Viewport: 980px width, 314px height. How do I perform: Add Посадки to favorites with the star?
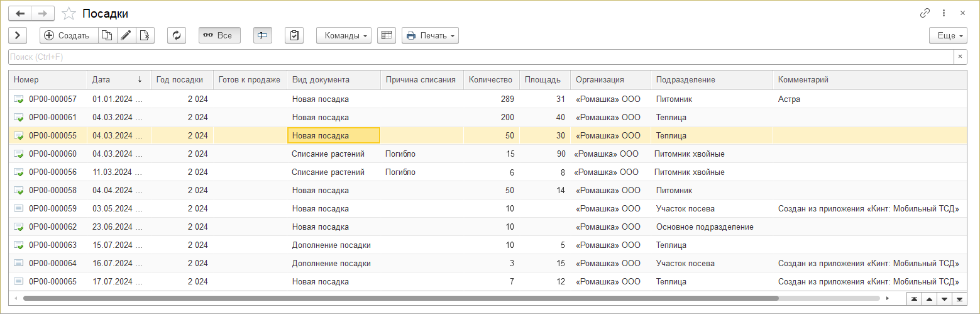[x=70, y=13]
